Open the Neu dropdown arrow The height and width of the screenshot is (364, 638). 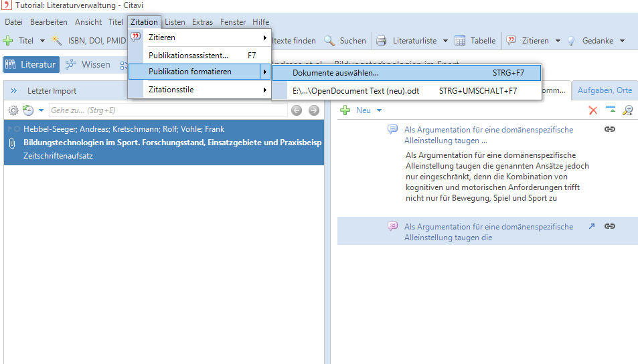coord(379,110)
